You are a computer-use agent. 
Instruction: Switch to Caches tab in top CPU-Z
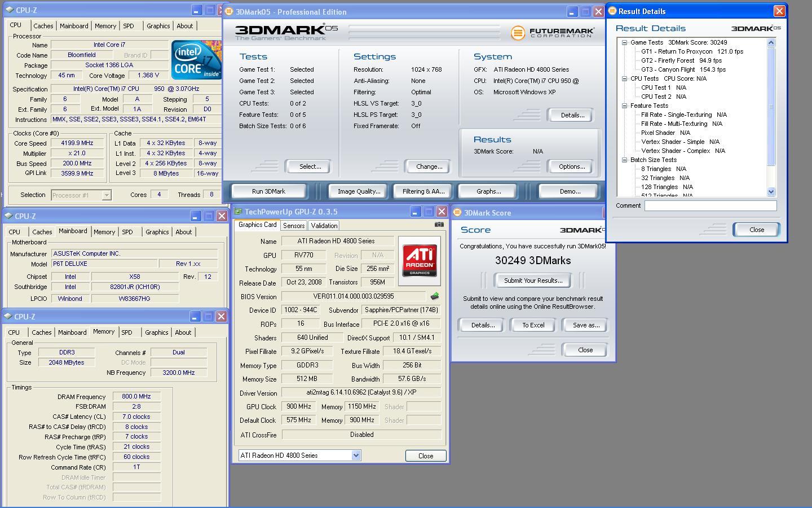(x=43, y=26)
